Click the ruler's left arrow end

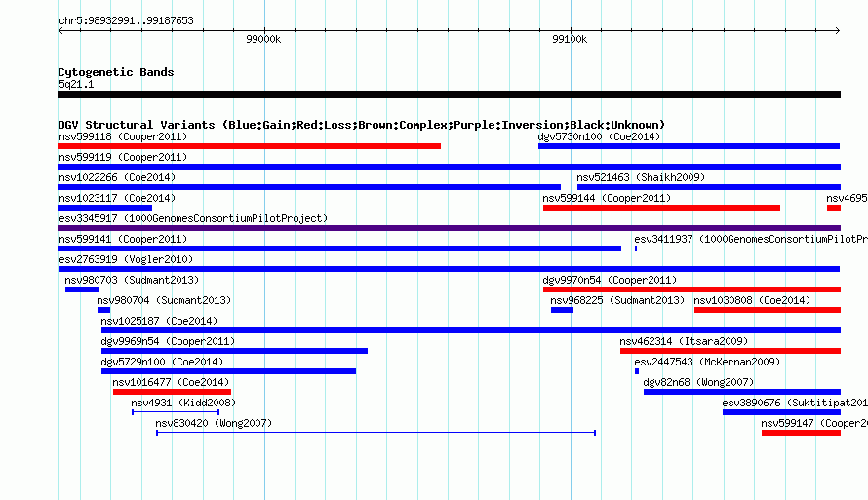60,30
